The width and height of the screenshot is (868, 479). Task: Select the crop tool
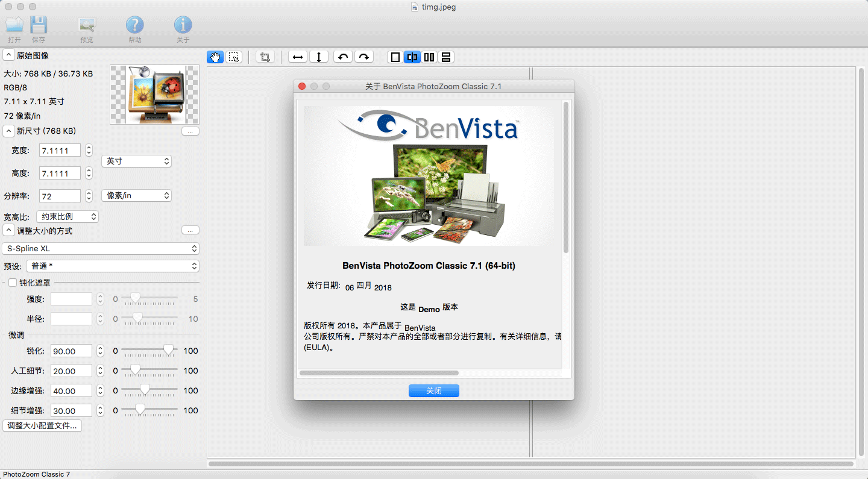(x=264, y=57)
